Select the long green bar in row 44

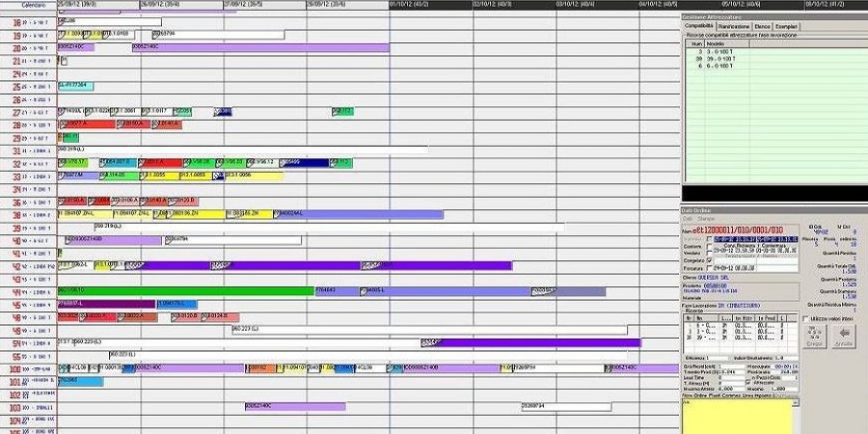(185, 291)
